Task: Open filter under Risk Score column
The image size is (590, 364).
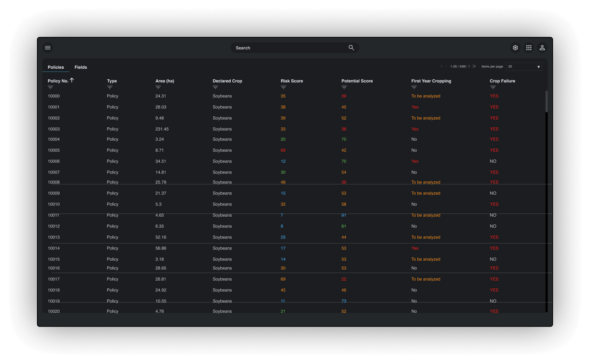Action: (x=284, y=87)
